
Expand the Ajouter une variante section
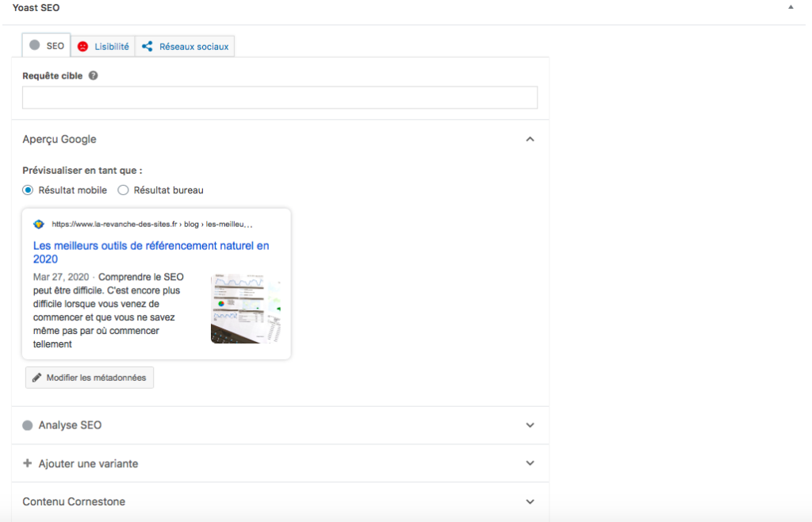pos(530,463)
